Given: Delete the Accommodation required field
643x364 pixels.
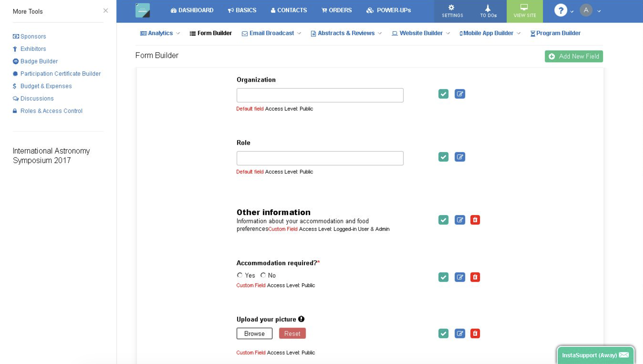Looking at the screenshot, I should [x=475, y=277].
